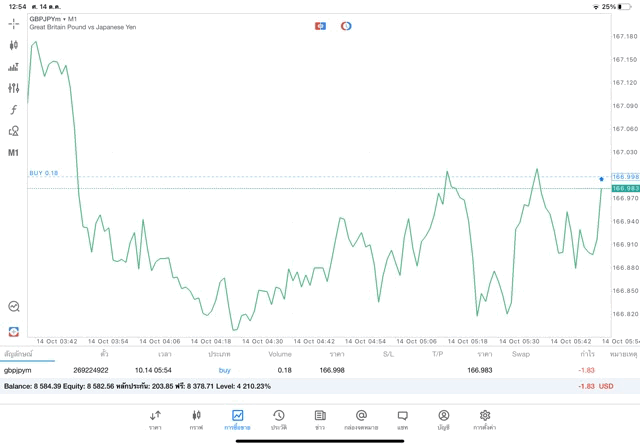Tap the blue marker on buy line
This screenshot has width=640, height=447.
coord(601,179)
